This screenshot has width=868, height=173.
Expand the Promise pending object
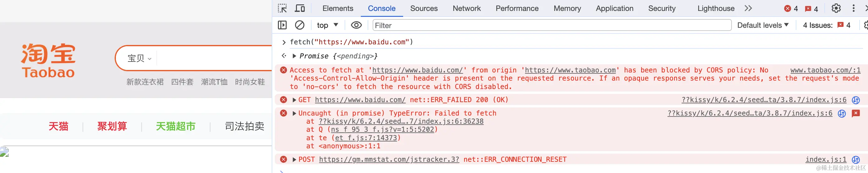(294, 56)
